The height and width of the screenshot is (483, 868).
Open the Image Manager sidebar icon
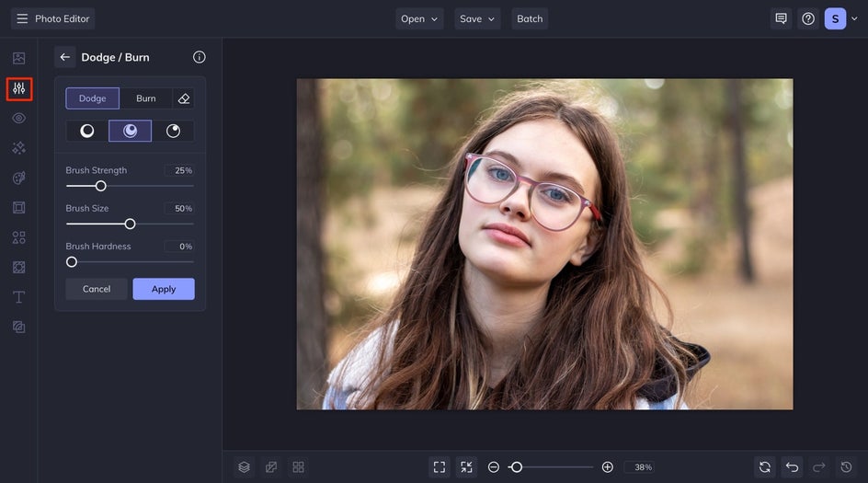[x=18, y=58]
